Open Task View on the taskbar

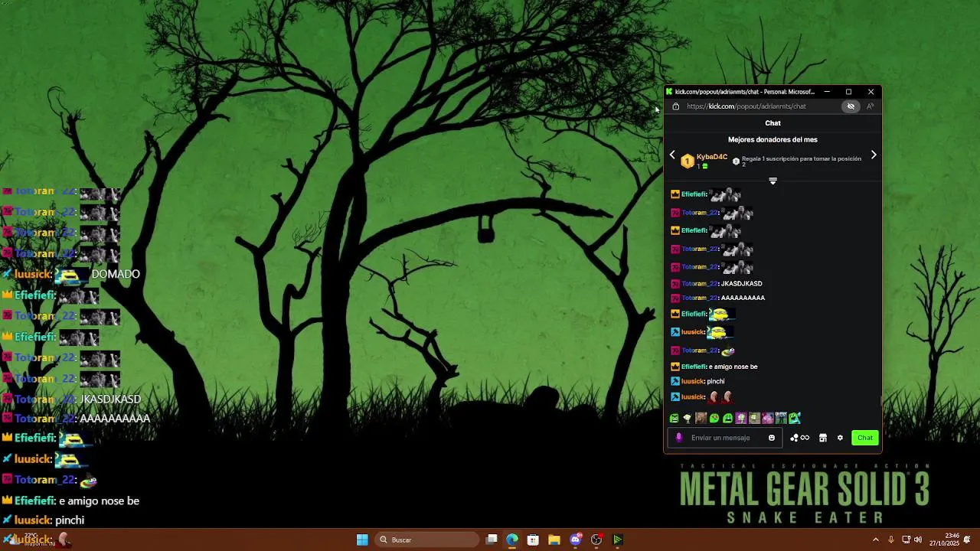coord(492,540)
